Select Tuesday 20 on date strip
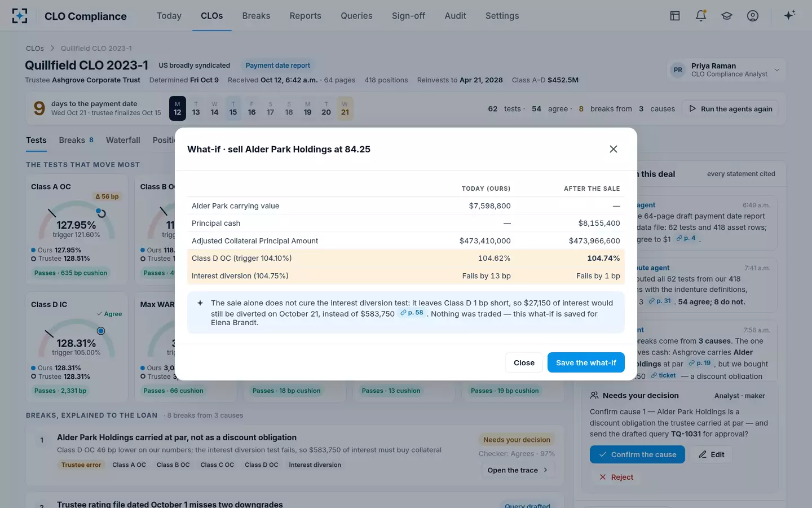 326,108
